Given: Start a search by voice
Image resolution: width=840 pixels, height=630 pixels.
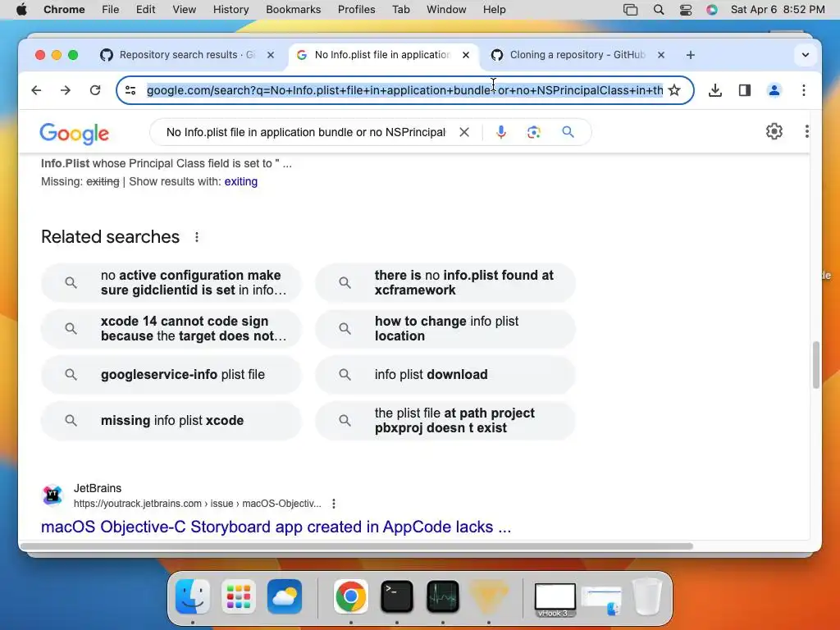Looking at the screenshot, I should point(501,132).
